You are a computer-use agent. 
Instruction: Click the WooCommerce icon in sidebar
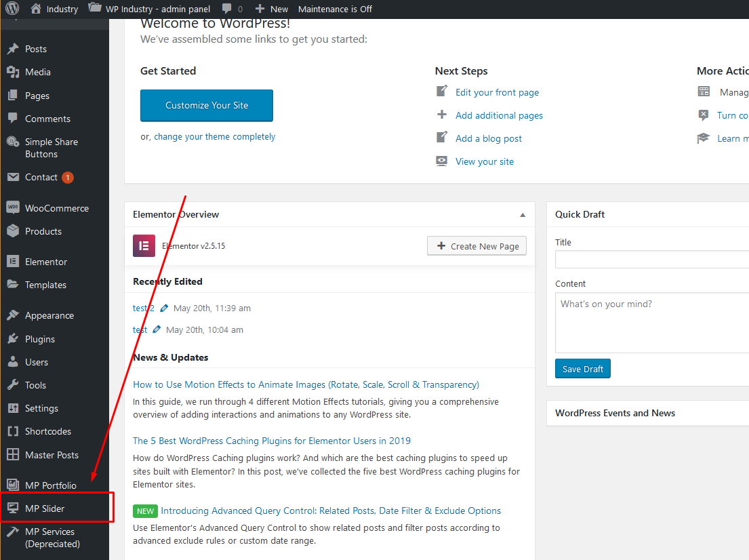coord(13,208)
